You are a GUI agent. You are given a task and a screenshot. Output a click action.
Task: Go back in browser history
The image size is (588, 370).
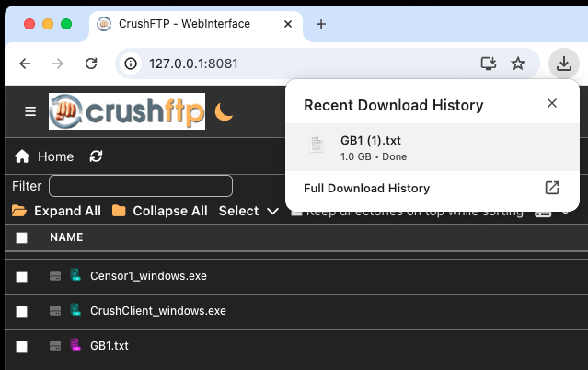[x=25, y=64]
